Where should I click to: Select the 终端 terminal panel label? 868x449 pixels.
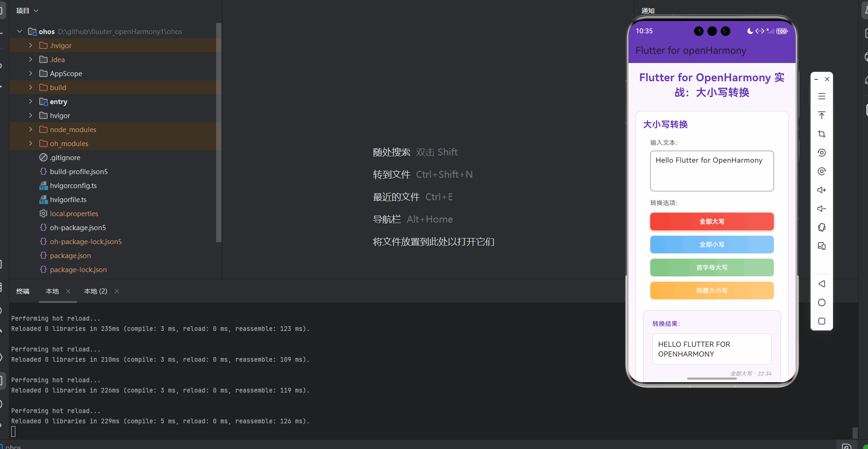click(x=23, y=291)
